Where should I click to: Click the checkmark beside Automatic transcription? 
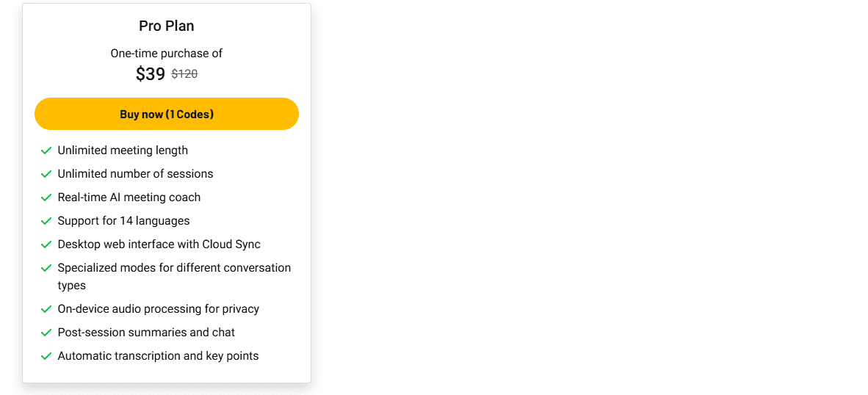[46, 356]
